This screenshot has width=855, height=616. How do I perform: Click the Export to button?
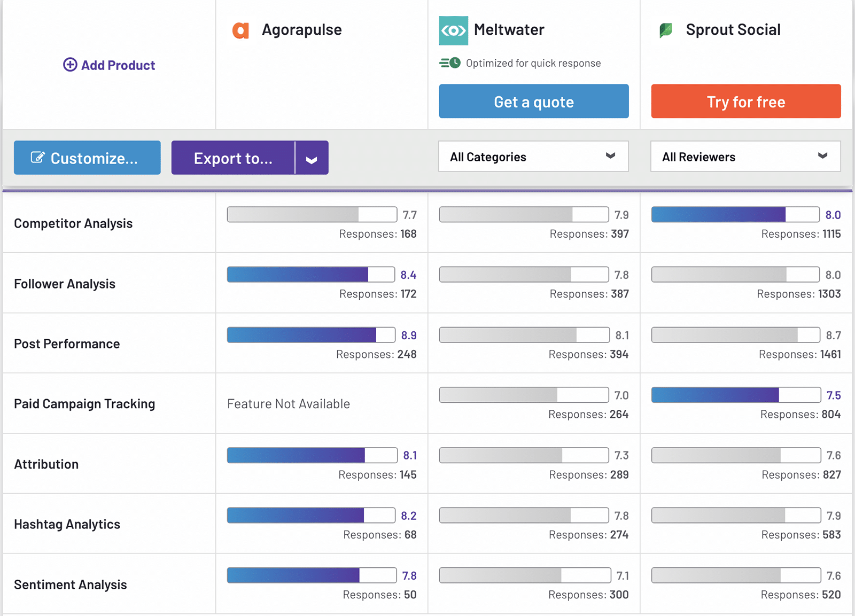(233, 158)
